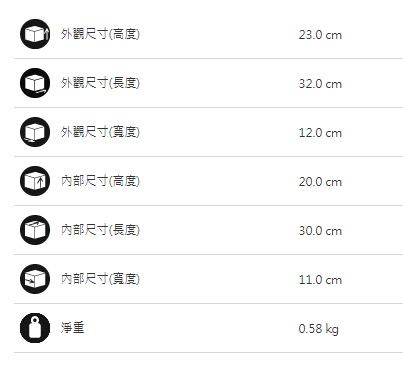
Task: Select the 淨重 label
Action: (72, 328)
